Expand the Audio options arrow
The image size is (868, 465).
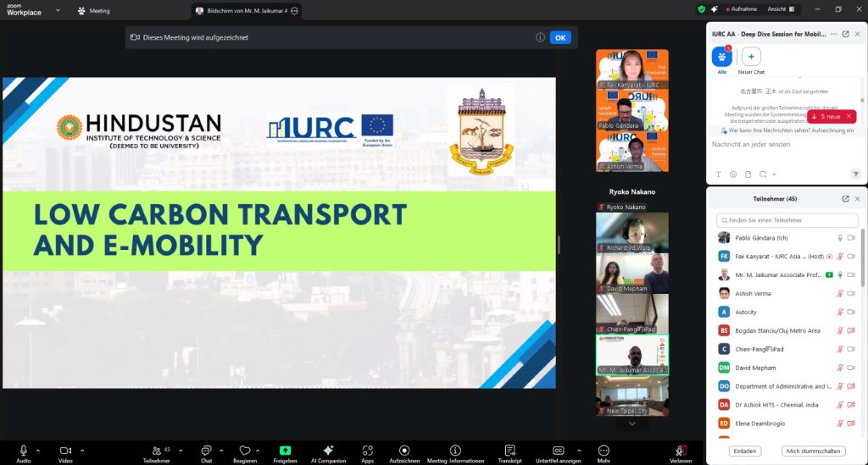tap(40, 450)
